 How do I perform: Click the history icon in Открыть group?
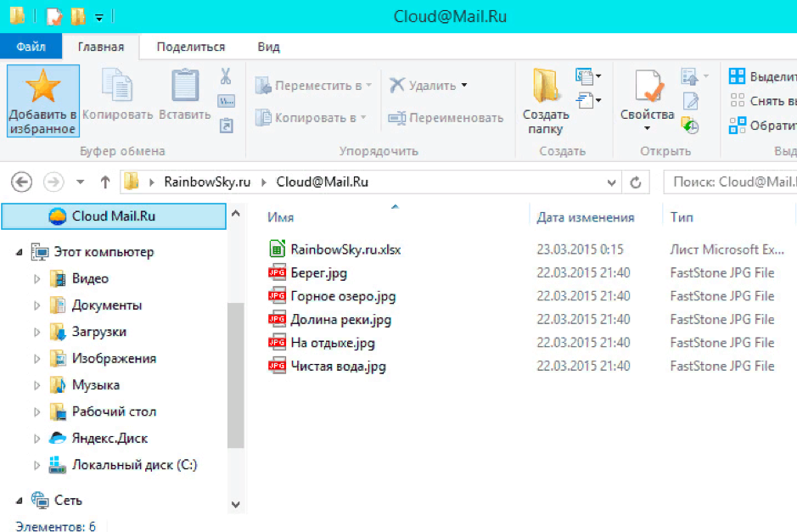tap(690, 125)
